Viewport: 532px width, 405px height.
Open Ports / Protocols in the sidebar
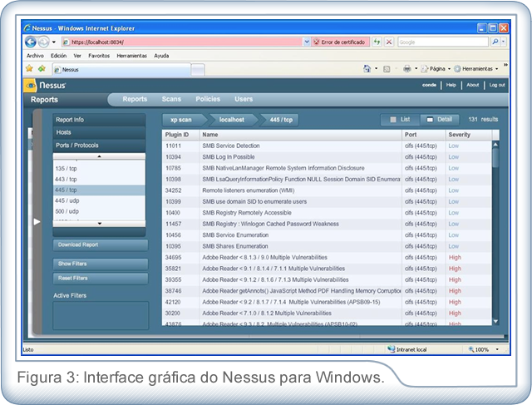99,146
